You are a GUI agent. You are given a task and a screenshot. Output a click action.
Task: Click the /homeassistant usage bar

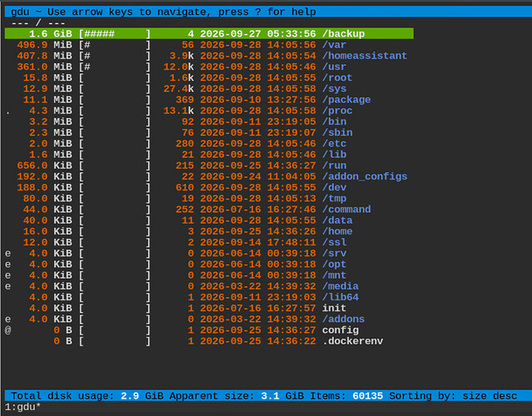click(115, 56)
